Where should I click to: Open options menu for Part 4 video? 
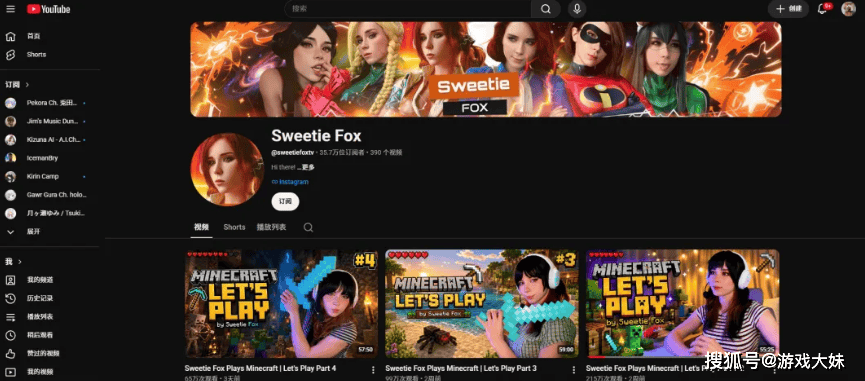click(373, 369)
